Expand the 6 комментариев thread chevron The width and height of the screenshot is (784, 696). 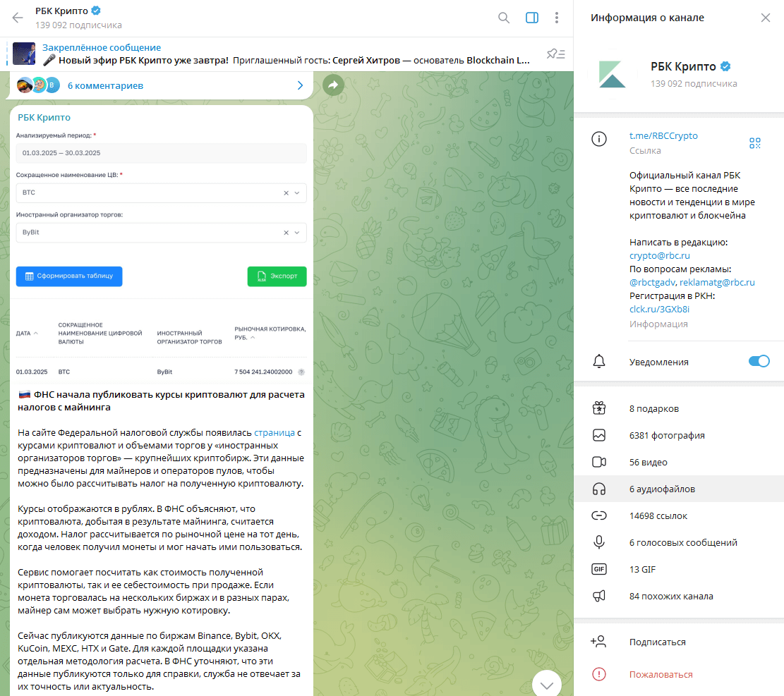pyautogui.click(x=300, y=85)
